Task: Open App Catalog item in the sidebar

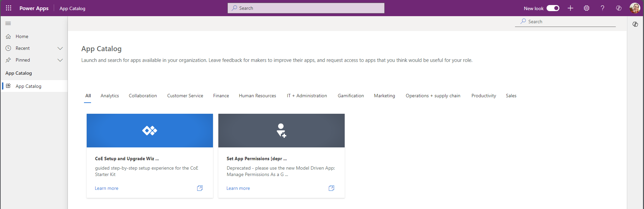Action: 34,86
